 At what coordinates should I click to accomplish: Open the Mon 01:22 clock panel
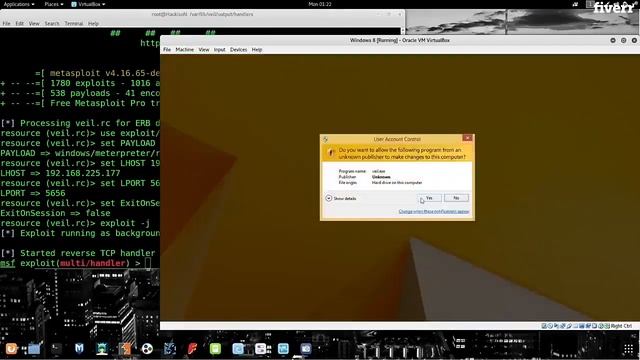click(x=320, y=4)
